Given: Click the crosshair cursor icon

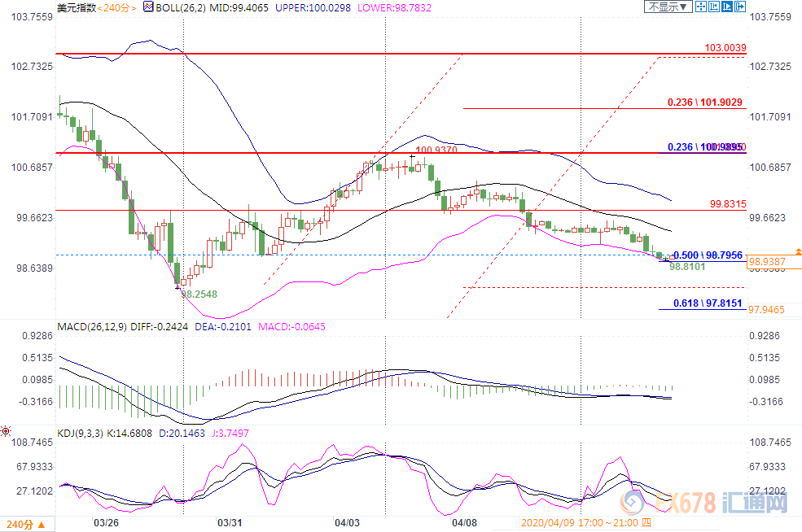Looking at the screenshot, I should point(699,7).
